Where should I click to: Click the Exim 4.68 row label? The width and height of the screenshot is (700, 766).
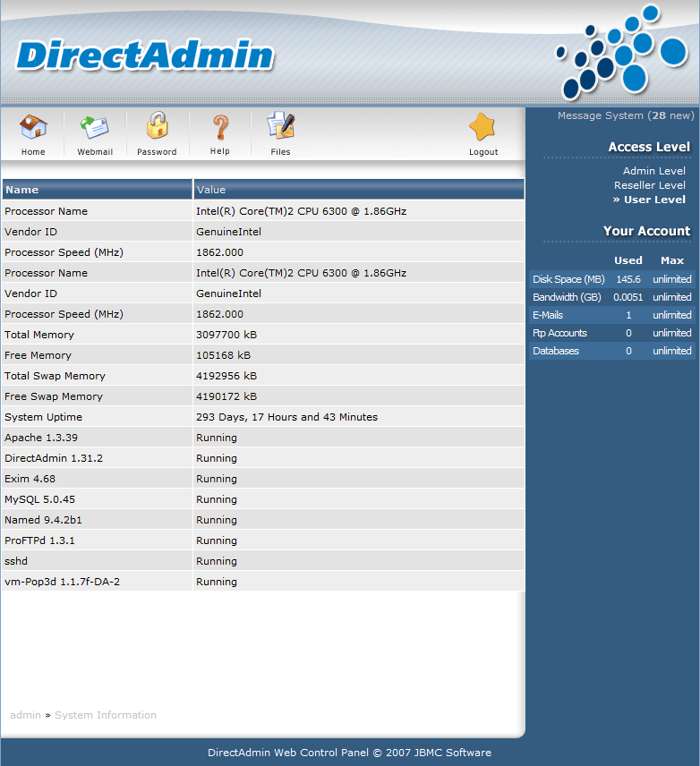tap(30, 479)
